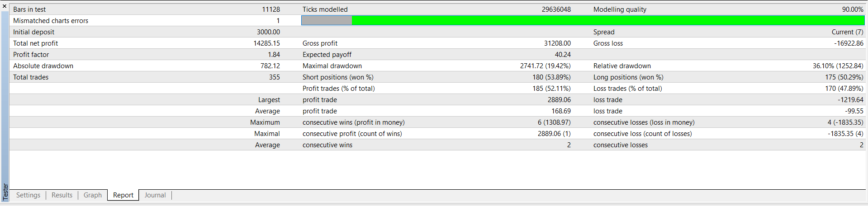Select the Report tab

(x=123, y=195)
